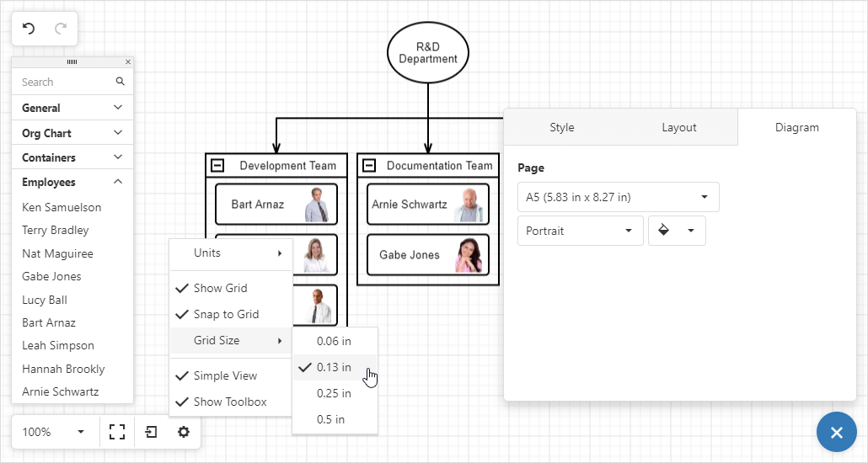The height and width of the screenshot is (463, 868).
Task: Click the Undo arrow icon
Action: click(29, 29)
